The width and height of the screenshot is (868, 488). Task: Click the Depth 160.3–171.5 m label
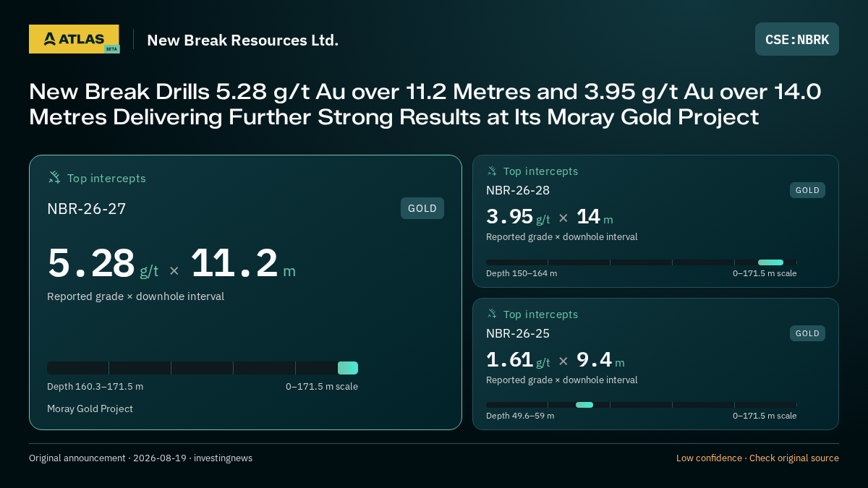[x=95, y=387]
